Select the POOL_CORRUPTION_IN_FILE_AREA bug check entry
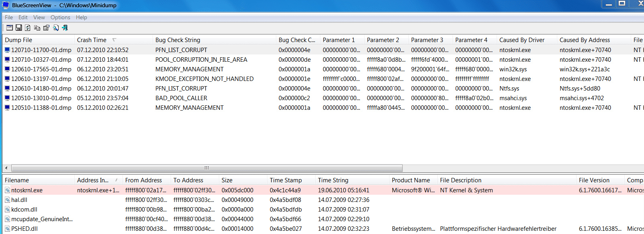Viewport: 644px width, 234px height. click(201, 60)
